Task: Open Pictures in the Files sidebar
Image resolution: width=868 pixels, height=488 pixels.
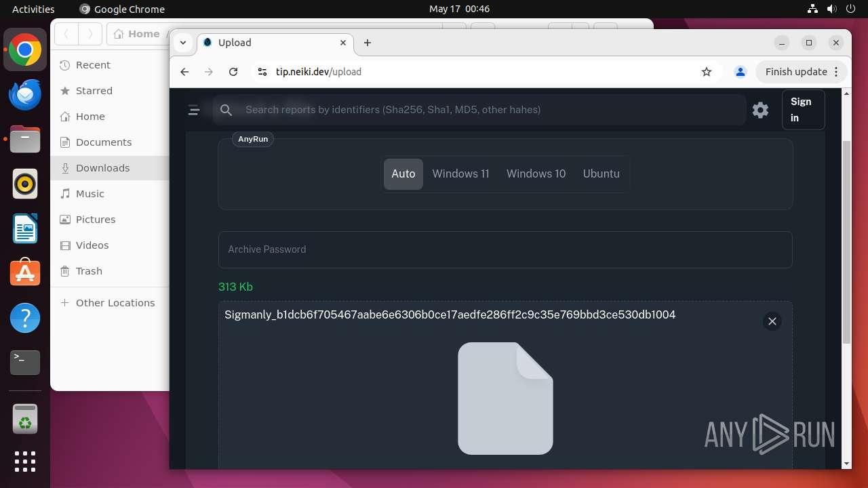Action: [x=110, y=220]
